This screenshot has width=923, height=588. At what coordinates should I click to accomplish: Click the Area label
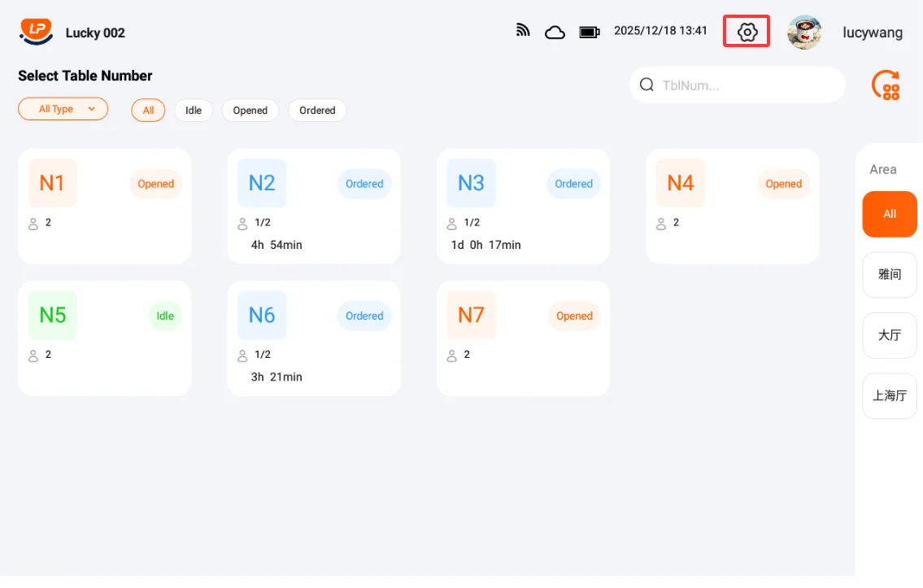tap(883, 169)
